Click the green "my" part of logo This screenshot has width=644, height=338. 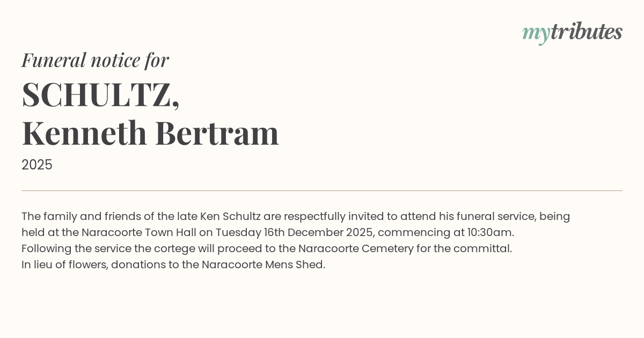pyautogui.click(x=536, y=33)
